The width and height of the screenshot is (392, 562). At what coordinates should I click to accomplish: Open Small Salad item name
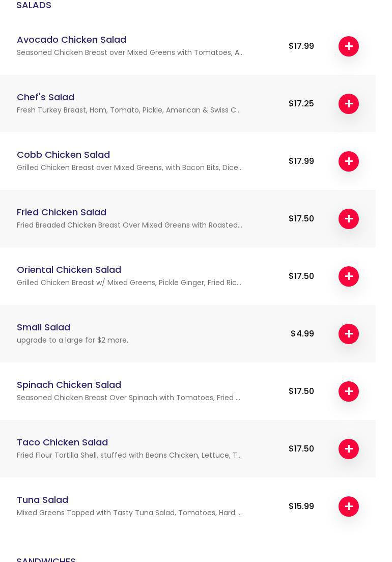point(43,327)
